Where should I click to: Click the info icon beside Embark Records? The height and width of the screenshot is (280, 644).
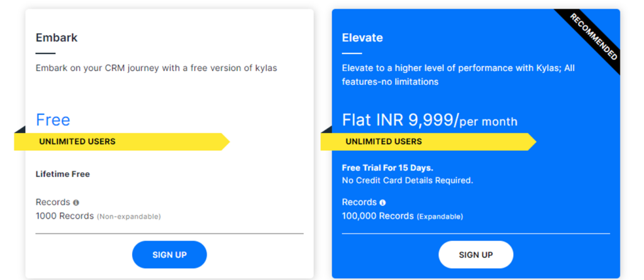[76, 203]
